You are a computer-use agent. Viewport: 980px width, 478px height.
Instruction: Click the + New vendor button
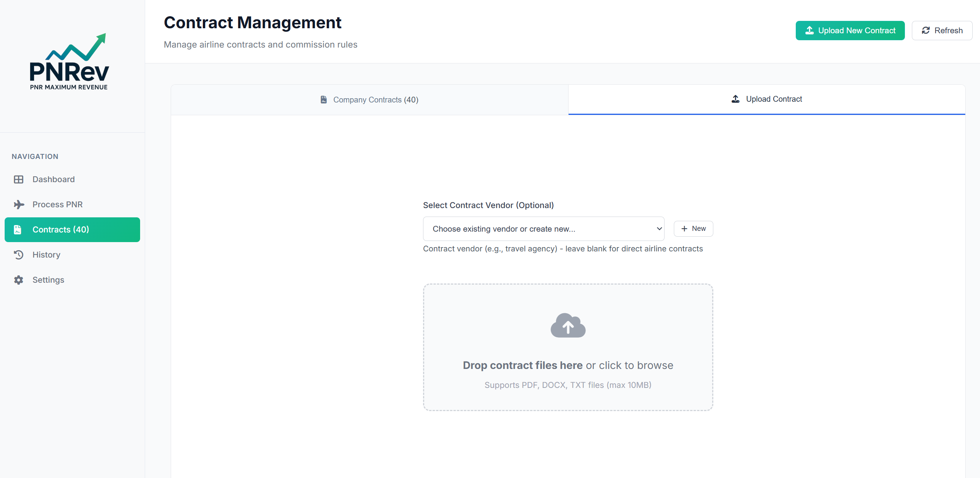693,229
